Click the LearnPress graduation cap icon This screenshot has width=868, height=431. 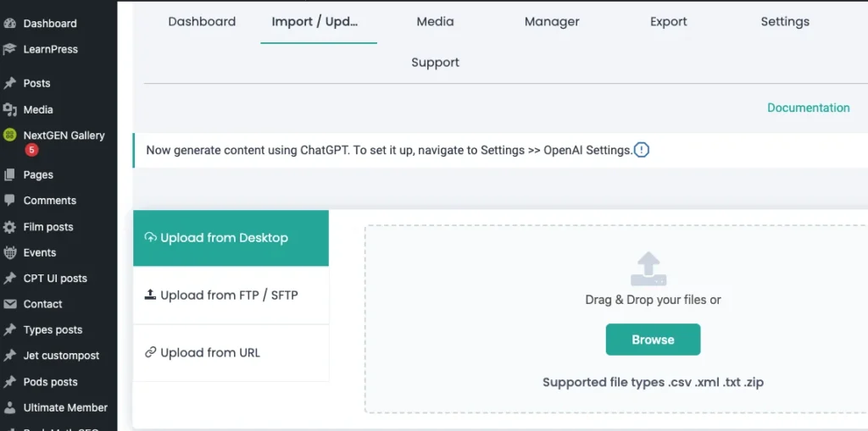[10, 49]
